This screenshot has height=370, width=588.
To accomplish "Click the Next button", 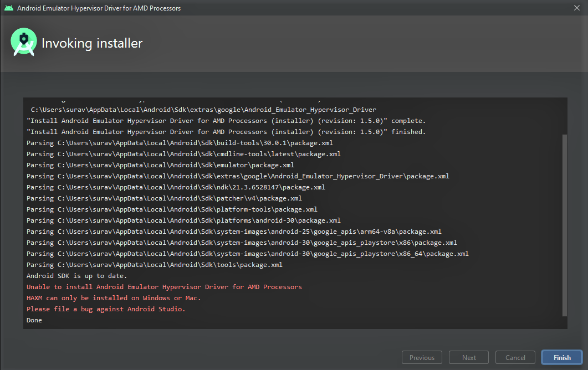I will pos(469,357).
